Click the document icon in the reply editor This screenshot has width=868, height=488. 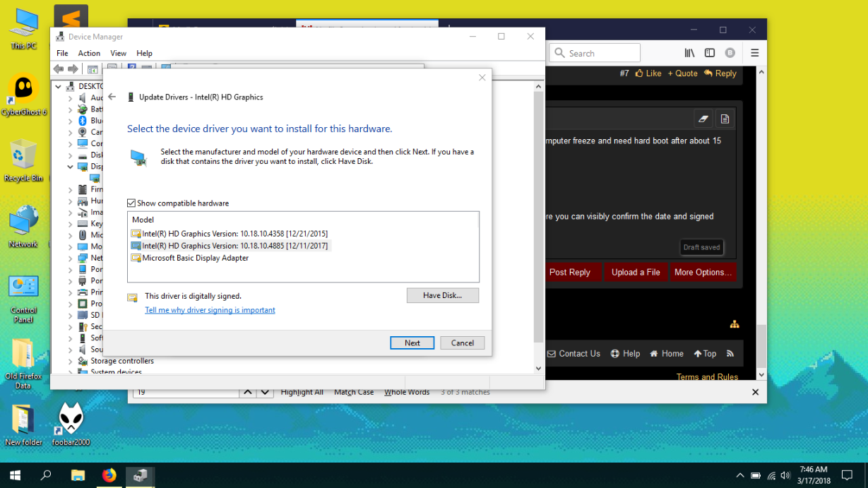coord(725,119)
